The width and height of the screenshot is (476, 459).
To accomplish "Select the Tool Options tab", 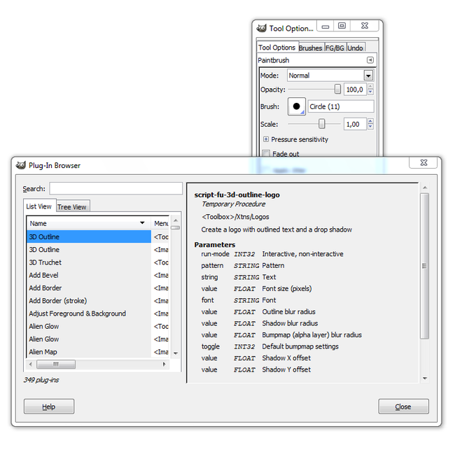I will point(277,48).
